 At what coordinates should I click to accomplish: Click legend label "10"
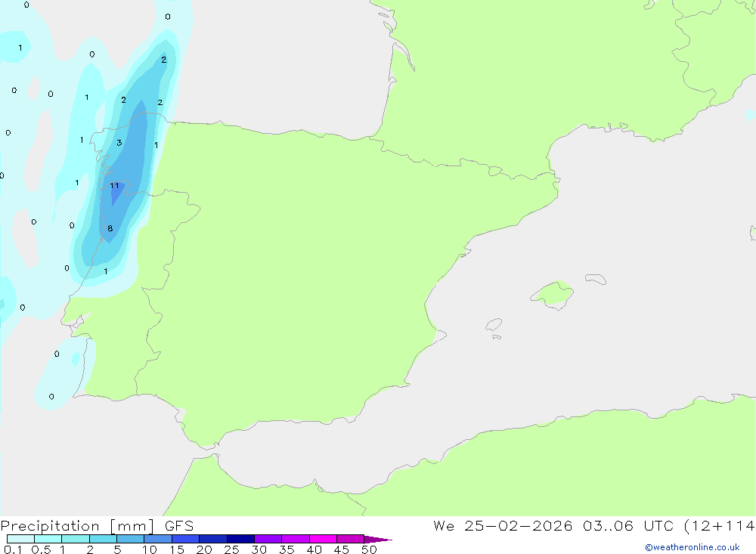[x=150, y=549]
